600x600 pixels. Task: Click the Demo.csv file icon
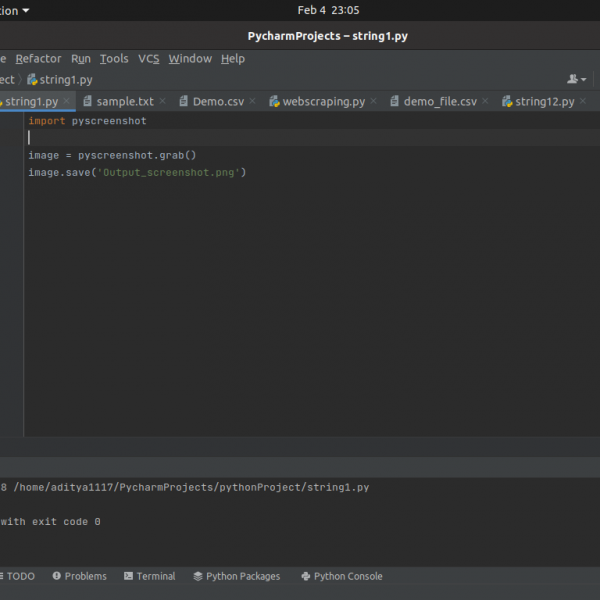click(x=184, y=101)
